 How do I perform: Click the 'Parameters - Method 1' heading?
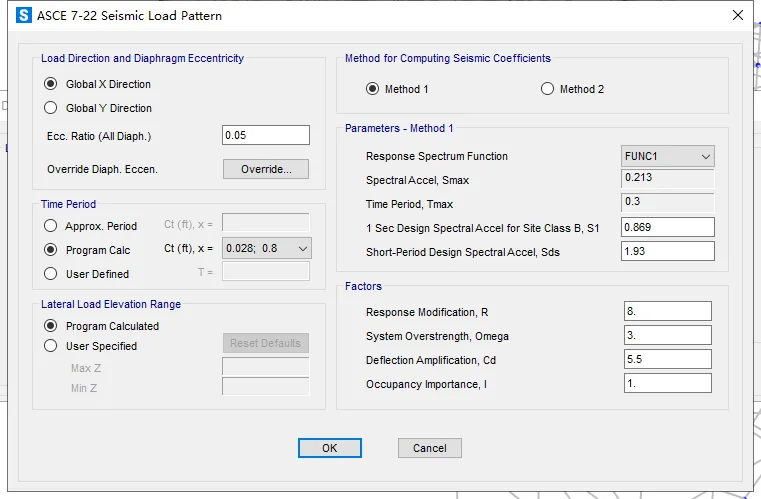pyautogui.click(x=399, y=128)
